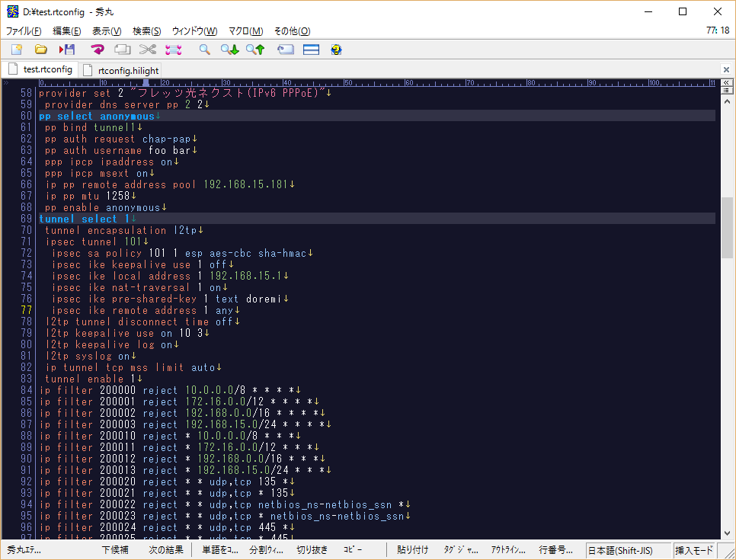Click the copy icon in the toolbar
Image resolution: width=736 pixels, height=560 pixels.
click(x=123, y=50)
